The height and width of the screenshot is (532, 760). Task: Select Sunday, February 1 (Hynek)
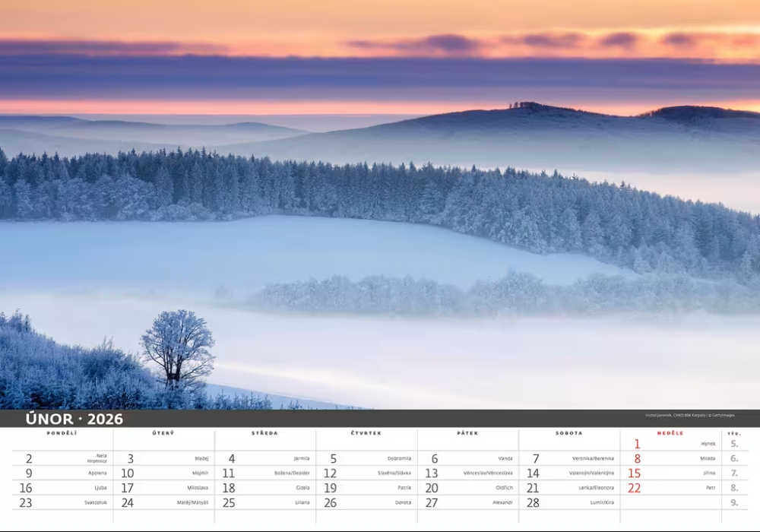click(637, 444)
